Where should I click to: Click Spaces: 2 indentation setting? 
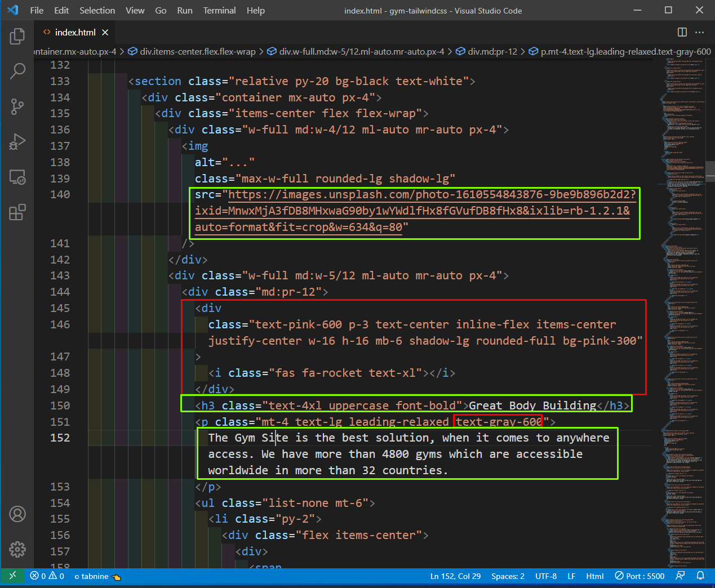click(508, 576)
